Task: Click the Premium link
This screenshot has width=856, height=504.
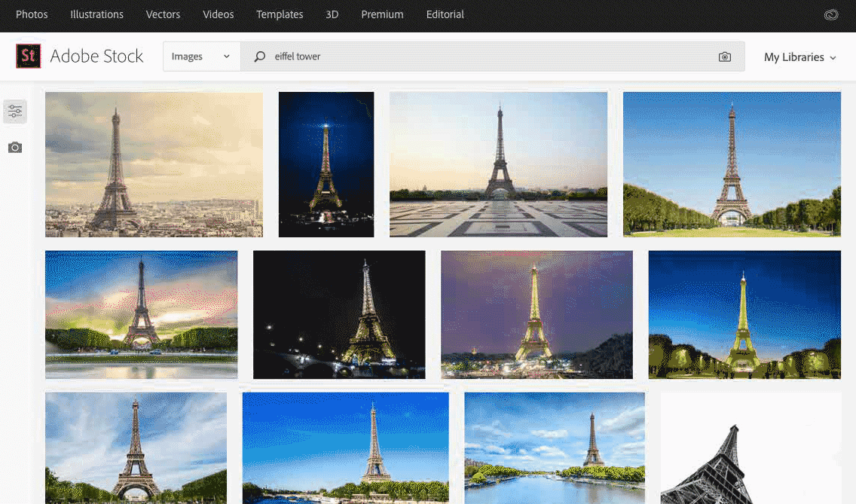Action: click(x=382, y=14)
